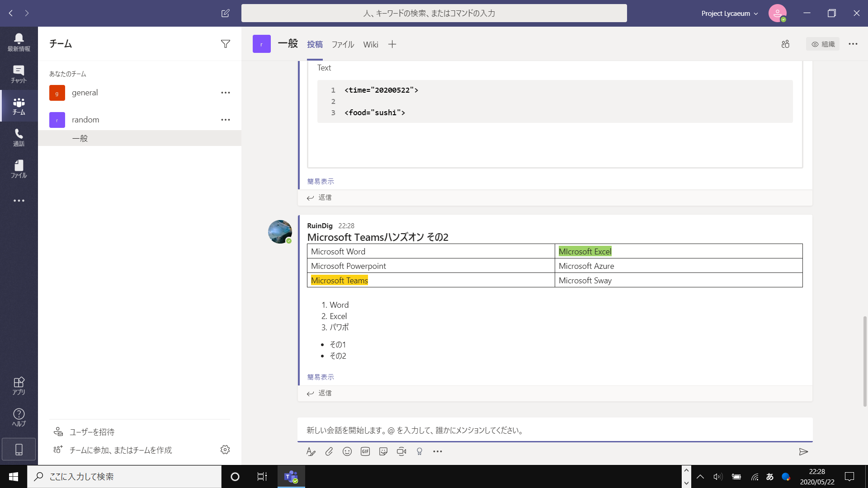The image size is (868, 488).
Task: Open the sticker picker
Action: pyautogui.click(x=383, y=451)
